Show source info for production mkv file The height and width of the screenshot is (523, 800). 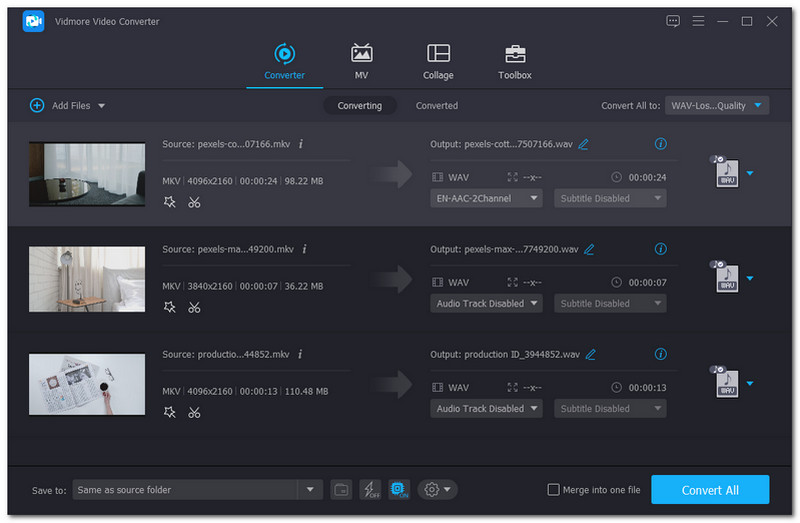tap(301, 354)
